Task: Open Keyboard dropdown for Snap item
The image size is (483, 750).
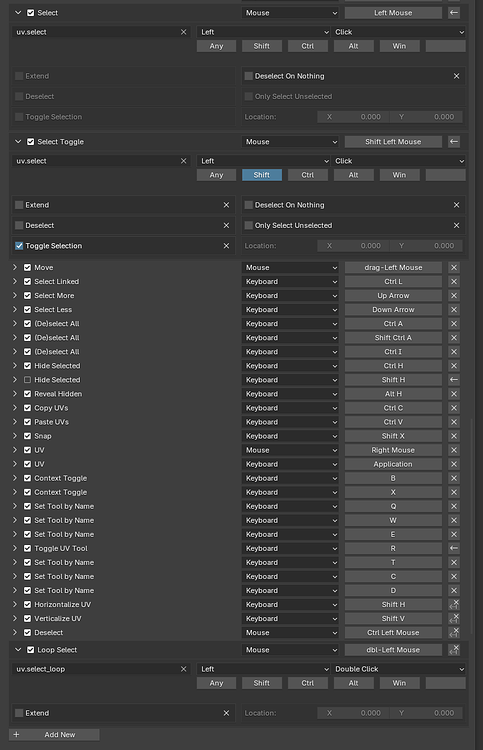Action: coord(290,436)
